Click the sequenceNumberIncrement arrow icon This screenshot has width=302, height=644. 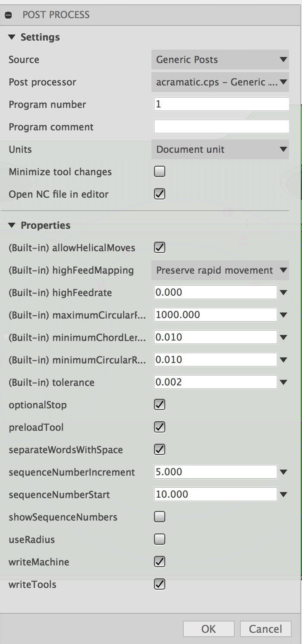click(x=283, y=472)
